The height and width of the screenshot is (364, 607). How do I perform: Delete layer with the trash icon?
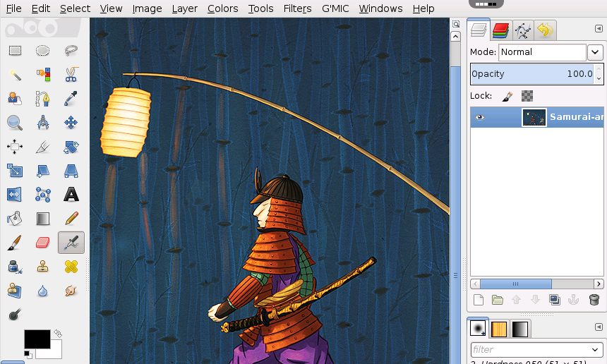tap(594, 299)
